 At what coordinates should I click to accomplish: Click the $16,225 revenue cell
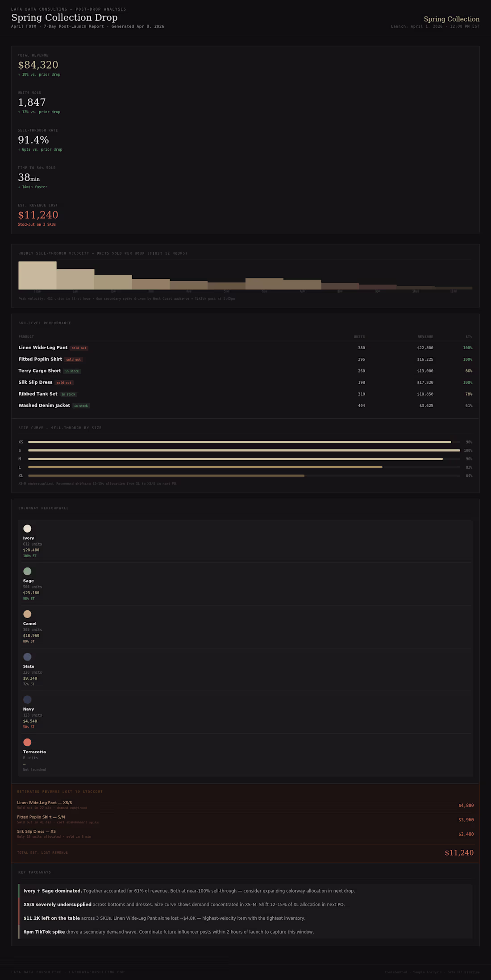point(425,360)
